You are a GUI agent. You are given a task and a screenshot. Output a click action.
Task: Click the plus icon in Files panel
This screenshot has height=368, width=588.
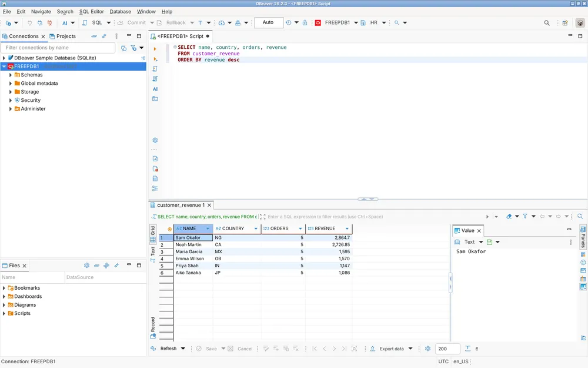point(106,266)
